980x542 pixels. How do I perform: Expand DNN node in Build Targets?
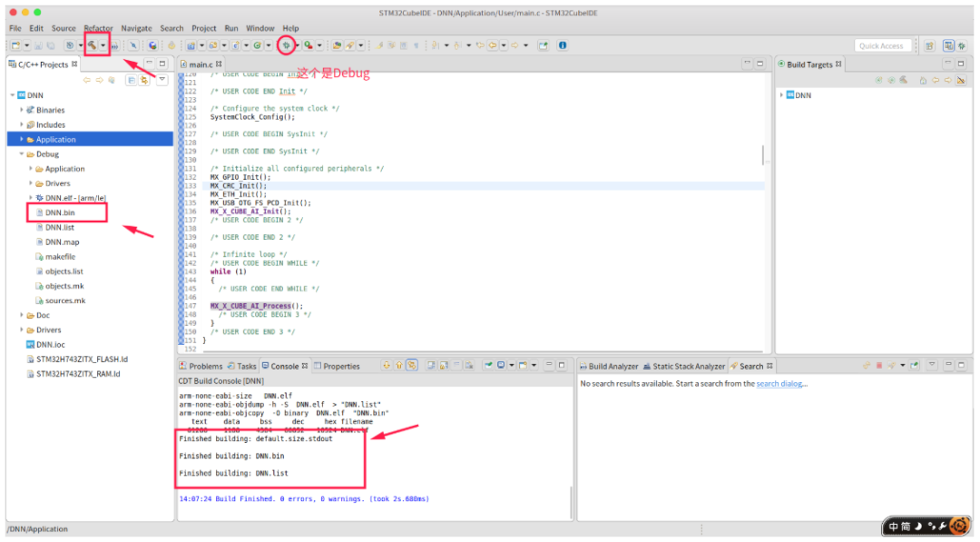click(781, 95)
